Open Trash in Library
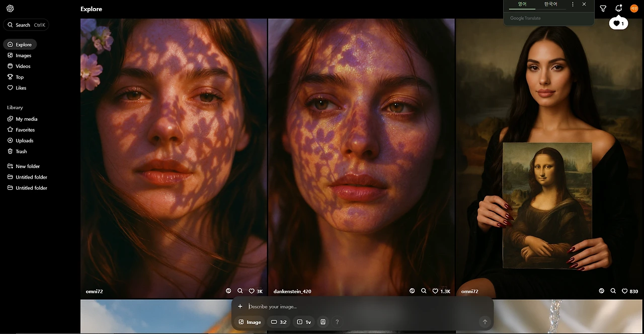 coord(18,151)
